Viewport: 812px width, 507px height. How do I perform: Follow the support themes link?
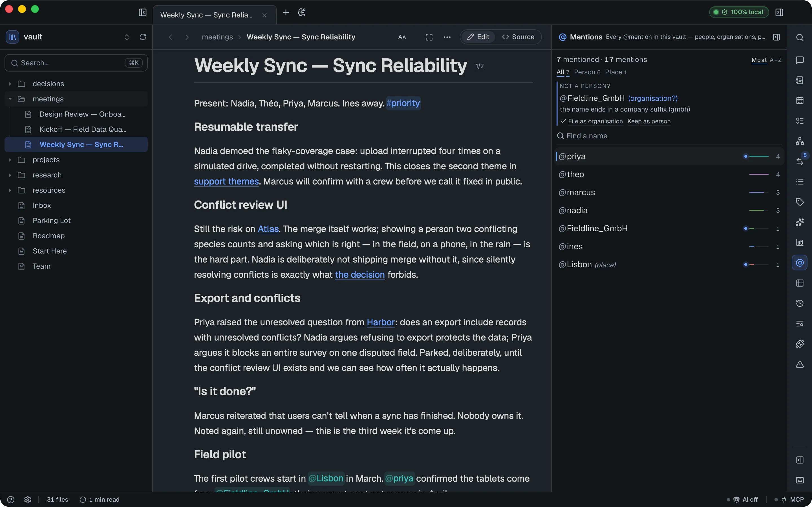[226, 181]
